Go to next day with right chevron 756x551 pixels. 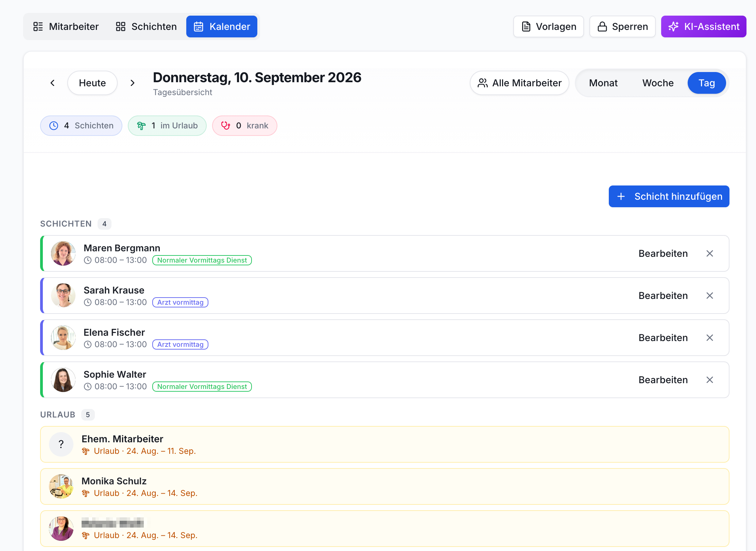coord(133,83)
